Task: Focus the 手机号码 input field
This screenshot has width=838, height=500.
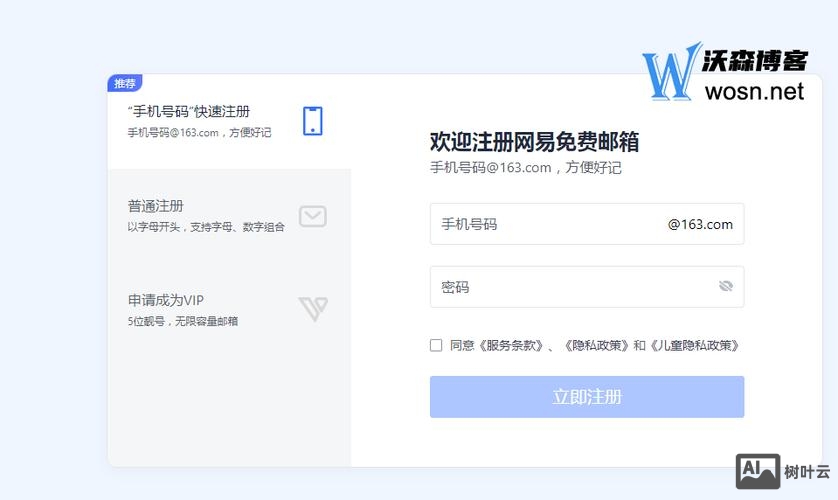Action: pyautogui.click(x=587, y=224)
